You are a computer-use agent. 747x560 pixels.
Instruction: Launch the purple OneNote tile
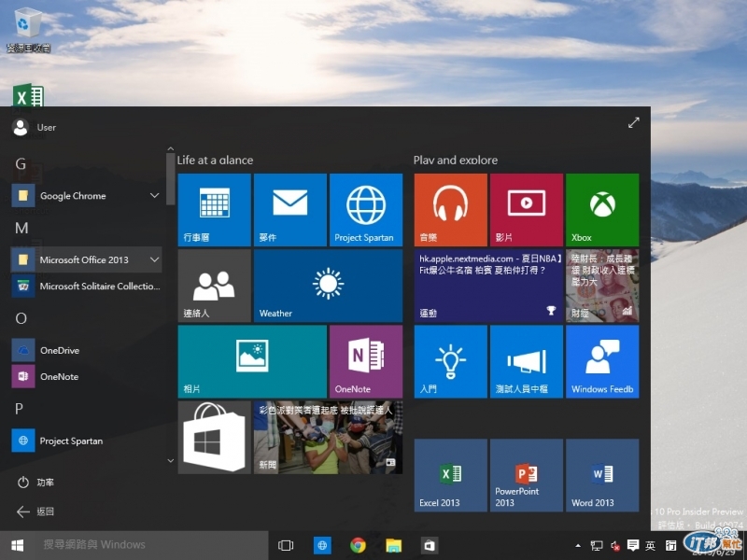(366, 361)
